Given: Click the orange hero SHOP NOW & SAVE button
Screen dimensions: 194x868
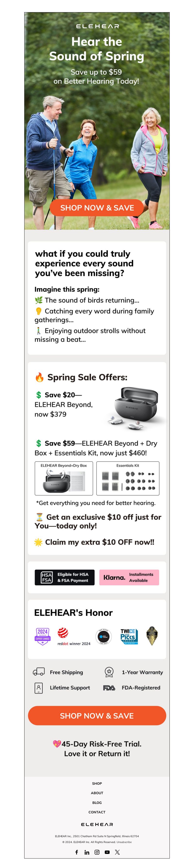Looking at the screenshot, I should (x=97, y=208).
